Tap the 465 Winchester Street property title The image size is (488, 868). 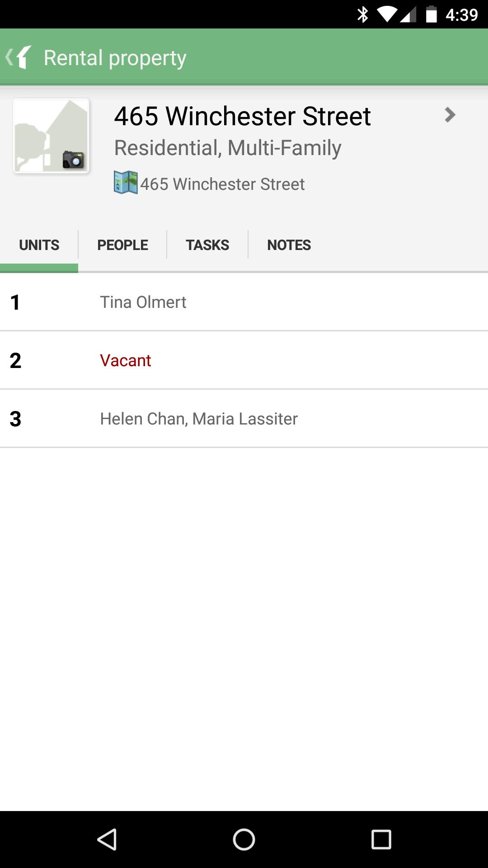pos(242,116)
